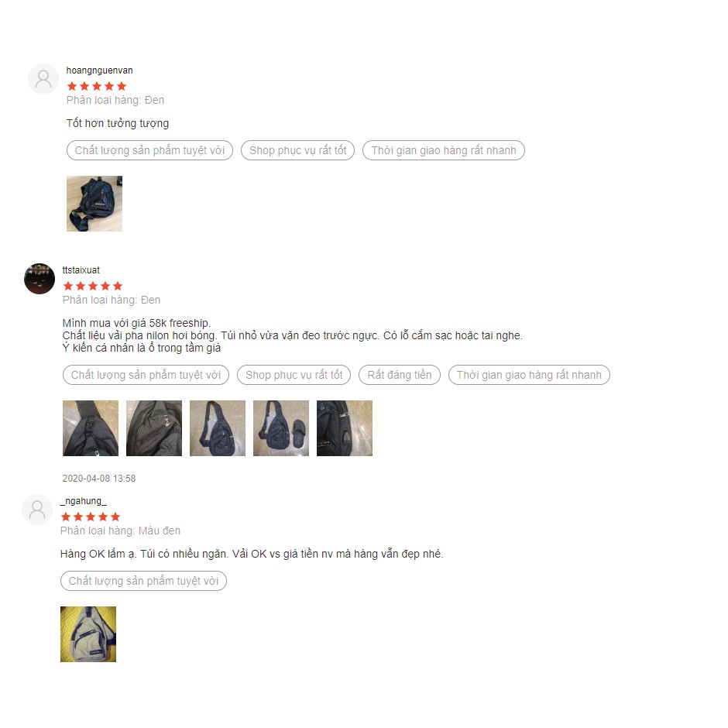The image size is (728, 728).
Task: Select first review's 'Chất lượng sản phẩm tuyệt vời' tag
Action: pos(149,150)
